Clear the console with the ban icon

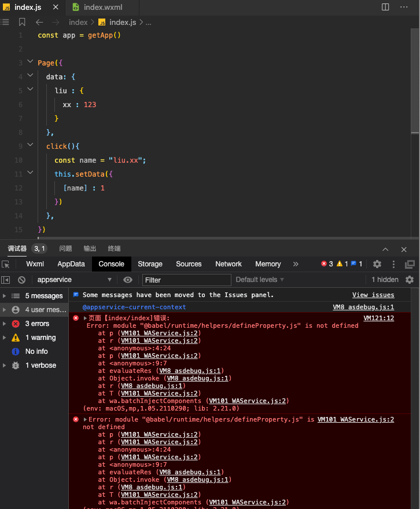click(x=22, y=280)
